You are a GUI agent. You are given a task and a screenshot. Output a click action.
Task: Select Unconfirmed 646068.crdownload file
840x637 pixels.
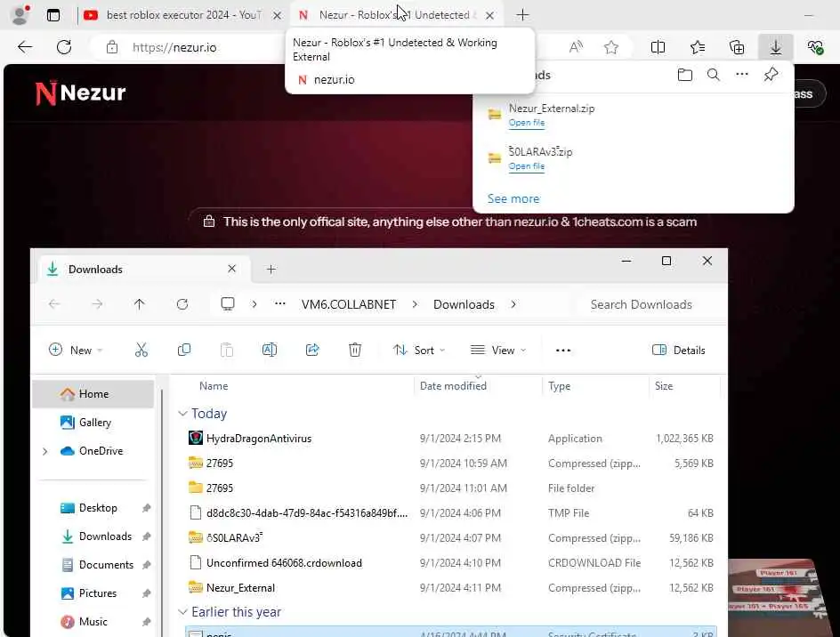point(450,563)
